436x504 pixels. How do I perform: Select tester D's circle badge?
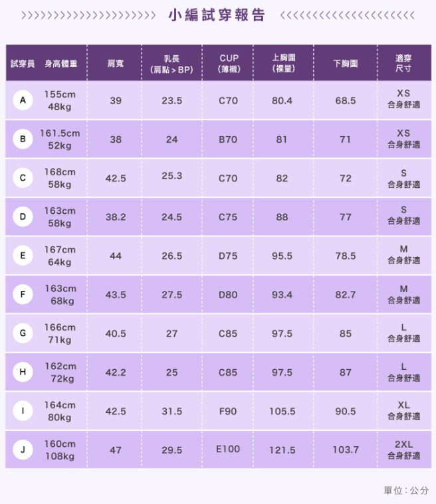pyautogui.click(x=23, y=216)
